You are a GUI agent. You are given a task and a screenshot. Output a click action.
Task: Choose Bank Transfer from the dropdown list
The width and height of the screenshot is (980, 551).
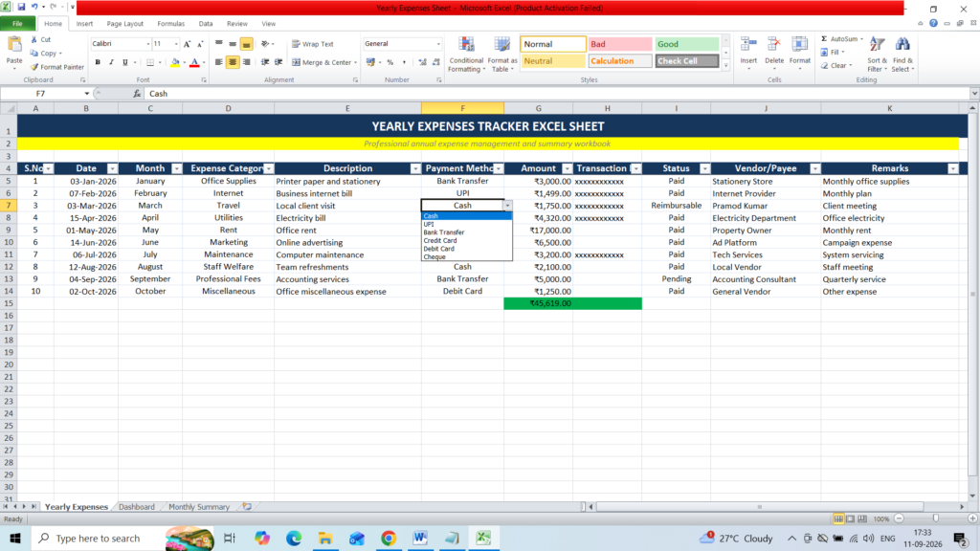click(x=444, y=232)
